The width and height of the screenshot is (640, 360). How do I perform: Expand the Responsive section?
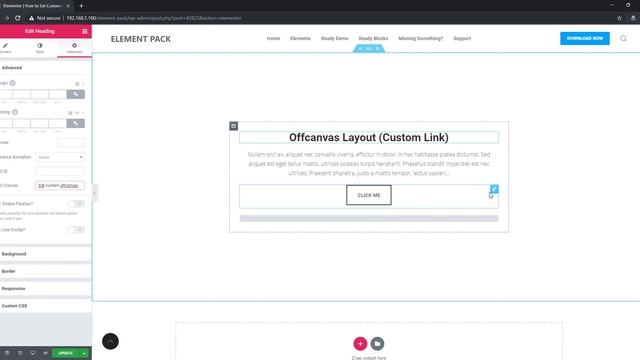point(46,289)
